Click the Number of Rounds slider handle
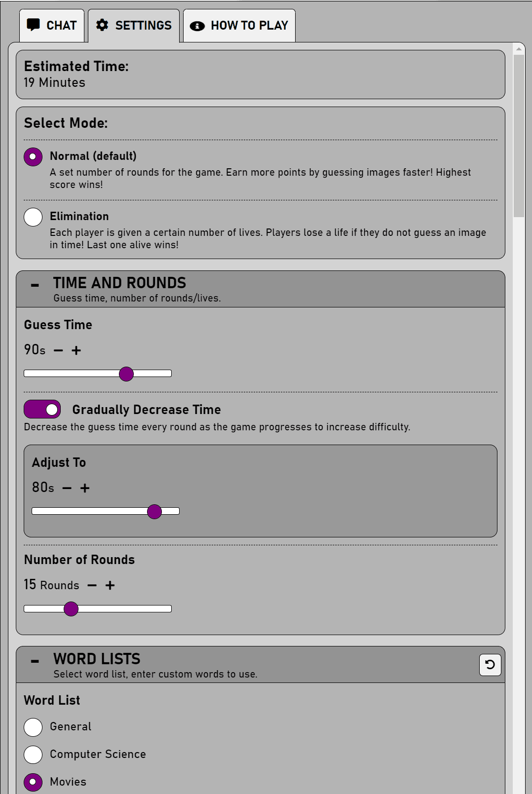This screenshot has width=532, height=794. [71, 609]
